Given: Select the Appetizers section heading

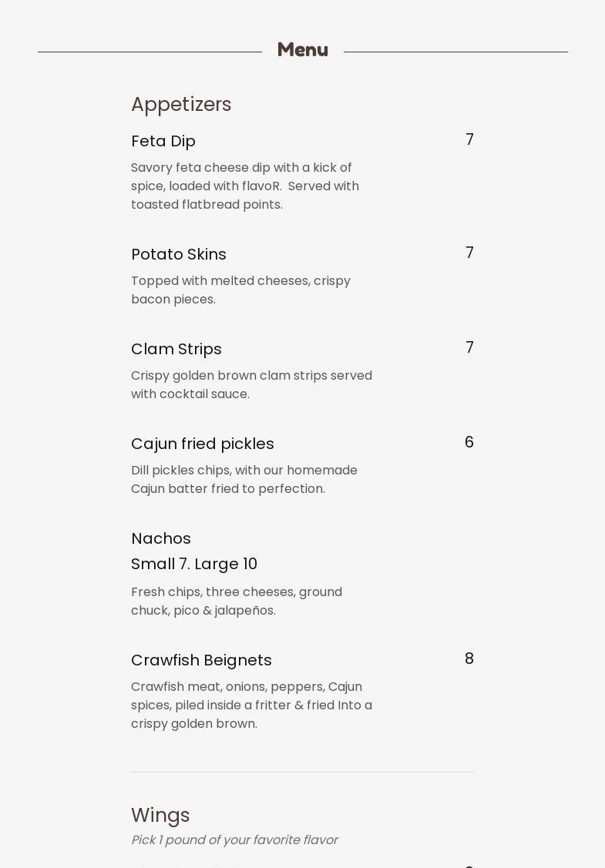Looking at the screenshot, I should [x=181, y=105].
